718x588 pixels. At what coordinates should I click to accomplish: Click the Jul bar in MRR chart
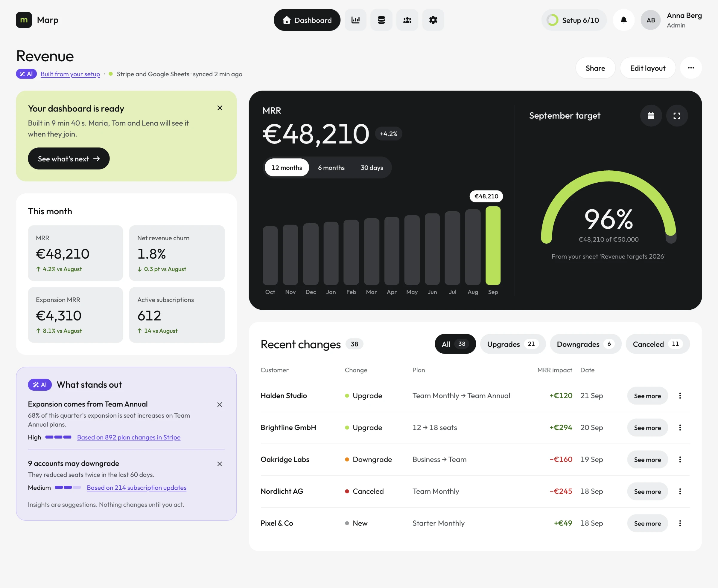452,248
